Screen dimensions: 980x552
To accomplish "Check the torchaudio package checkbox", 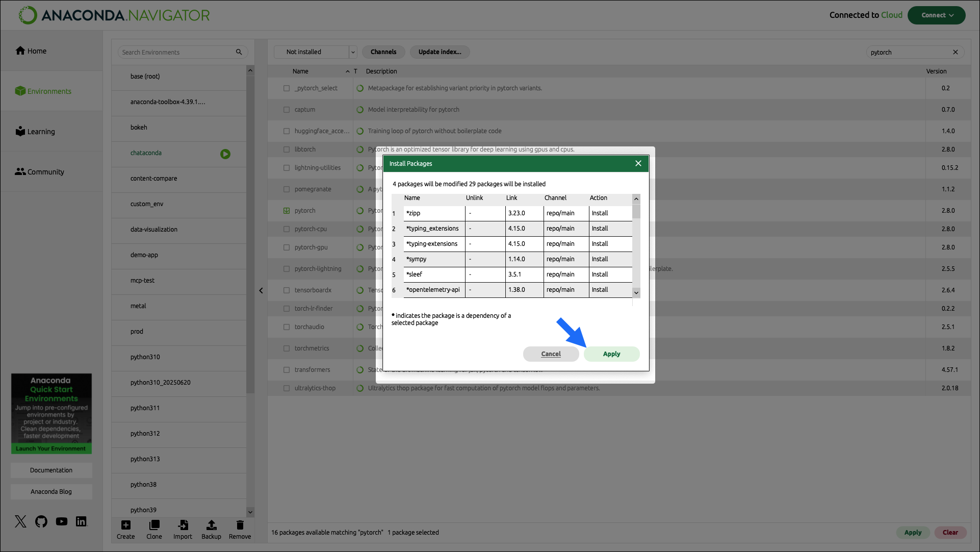I will (x=287, y=327).
